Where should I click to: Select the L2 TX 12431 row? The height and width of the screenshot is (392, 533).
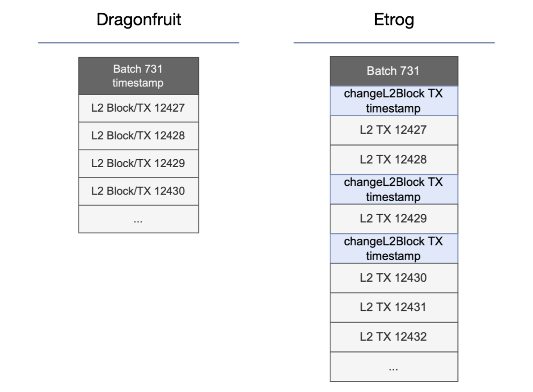394,307
